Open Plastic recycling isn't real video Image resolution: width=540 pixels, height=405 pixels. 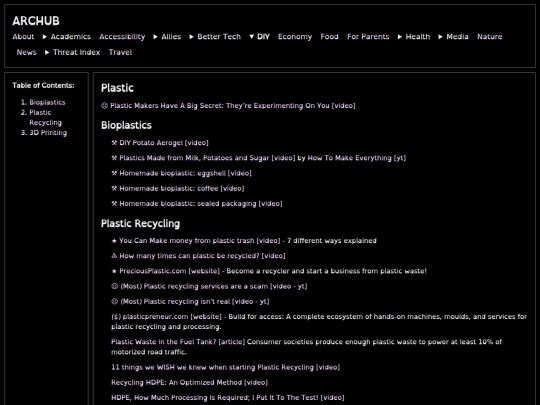[x=195, y=301]
